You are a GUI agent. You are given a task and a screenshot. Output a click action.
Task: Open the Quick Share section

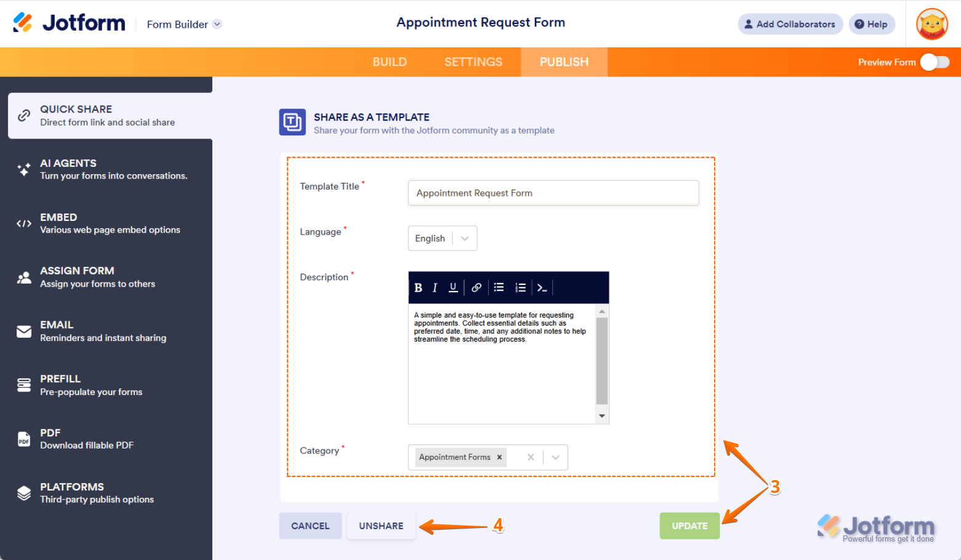(110, 116)
